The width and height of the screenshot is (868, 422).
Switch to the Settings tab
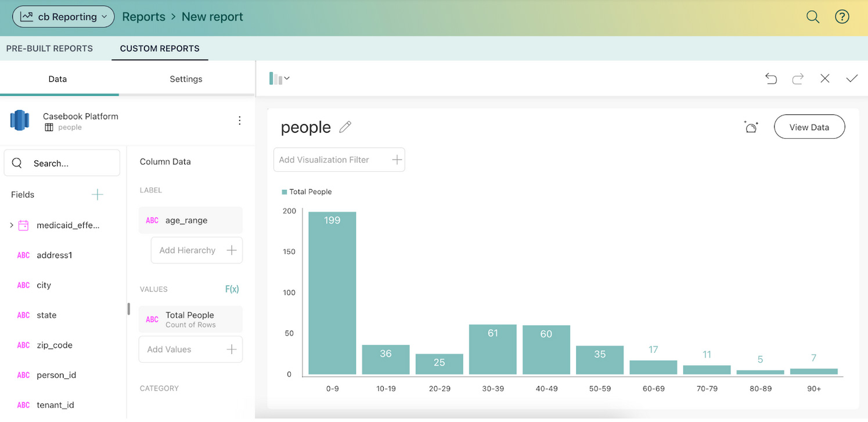[x=186, y=79]
